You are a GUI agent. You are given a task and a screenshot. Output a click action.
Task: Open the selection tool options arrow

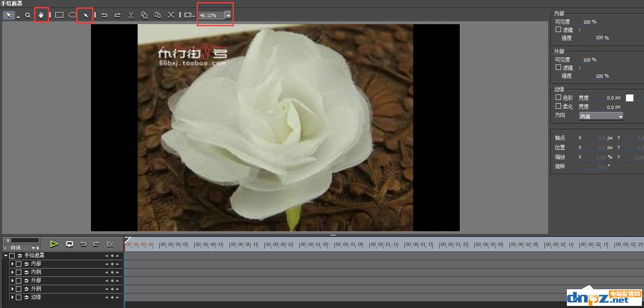tap(18, 17)
